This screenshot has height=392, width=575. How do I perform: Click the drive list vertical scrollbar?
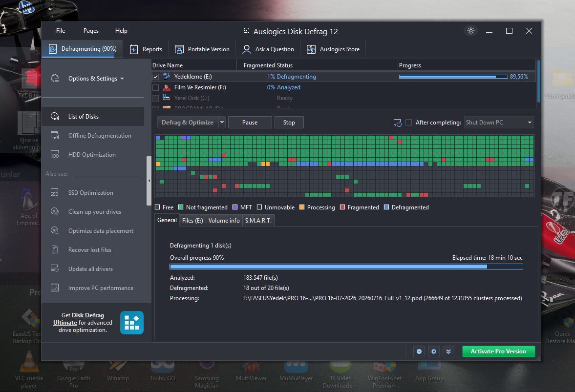point(539,82)
